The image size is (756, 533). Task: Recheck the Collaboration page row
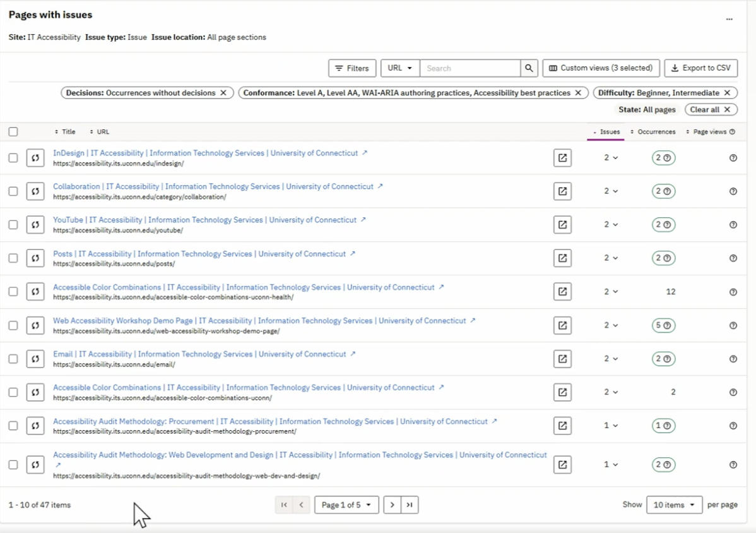[x=35, y=191]
